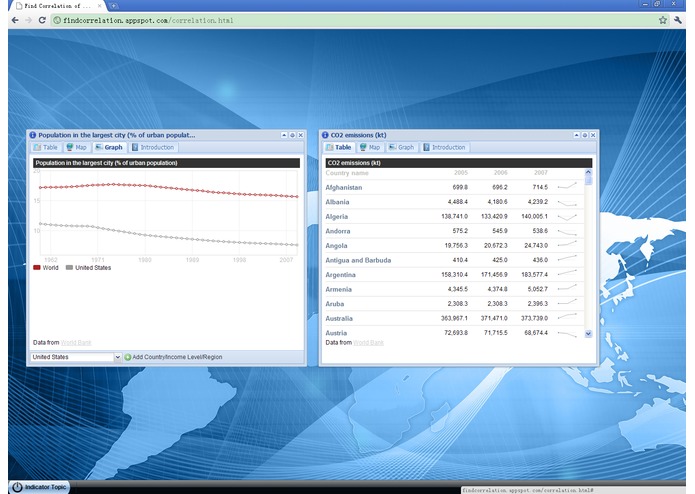695x494 pixels.
Task: Click value 24,743.0 for Angola 2007
Action: click(x=536, y=245)
